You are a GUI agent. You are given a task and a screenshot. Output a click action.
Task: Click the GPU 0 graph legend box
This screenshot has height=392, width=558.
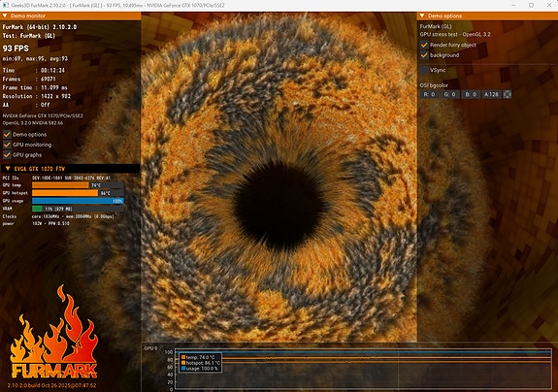[x=201, y=363]
